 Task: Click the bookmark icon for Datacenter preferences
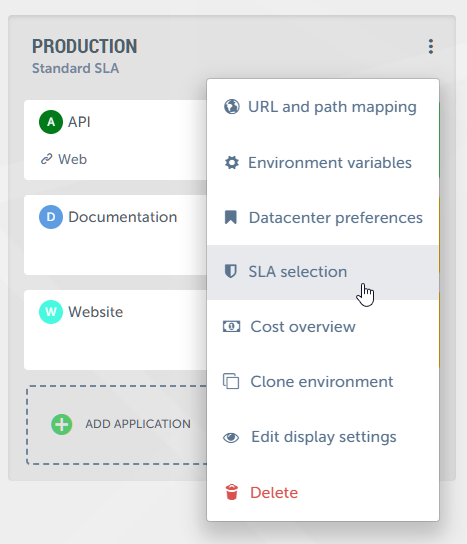pyautogui.click(x=231, y=218)
